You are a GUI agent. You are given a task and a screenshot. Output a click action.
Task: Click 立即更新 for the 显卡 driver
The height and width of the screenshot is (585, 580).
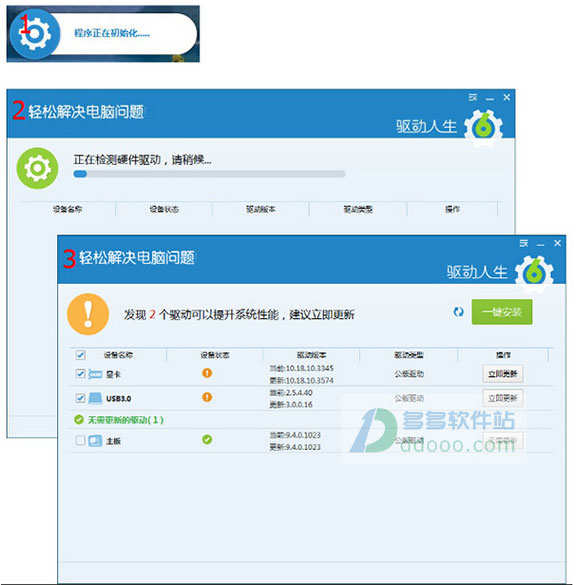(x=503, y=374)
